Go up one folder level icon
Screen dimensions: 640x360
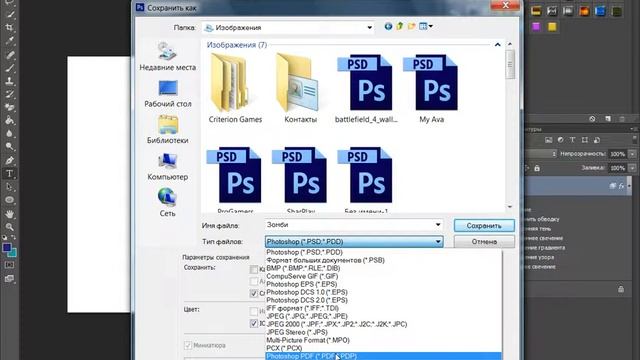[x=400, y=27]
